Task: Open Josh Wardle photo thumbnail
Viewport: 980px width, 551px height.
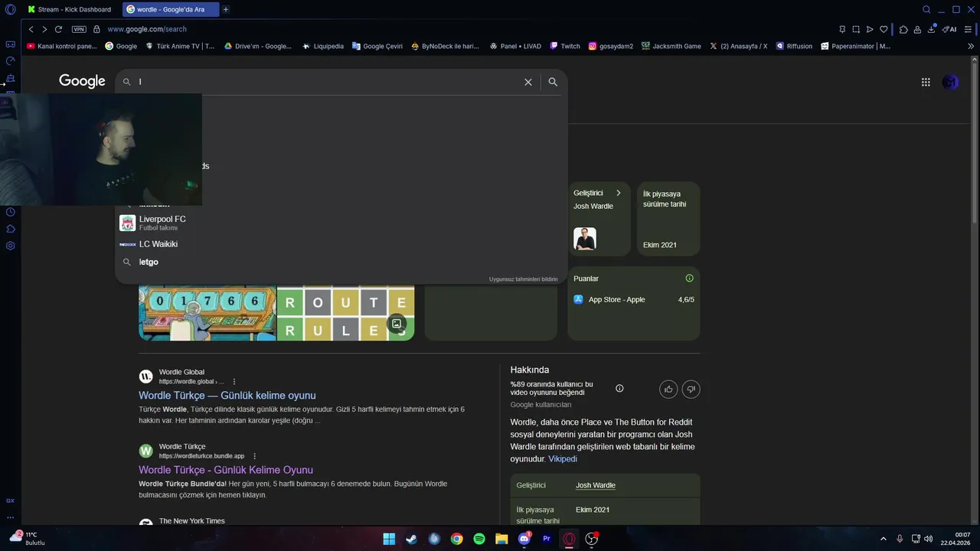Action: (585, 239)
